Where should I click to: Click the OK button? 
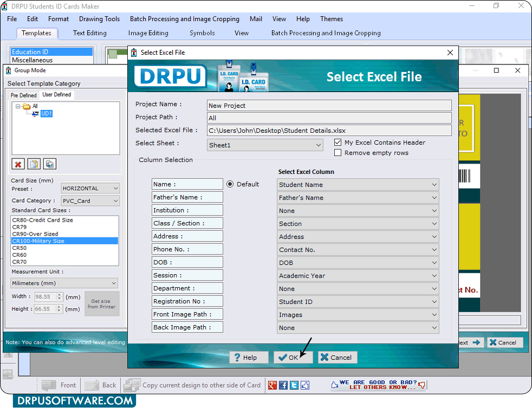293,358
